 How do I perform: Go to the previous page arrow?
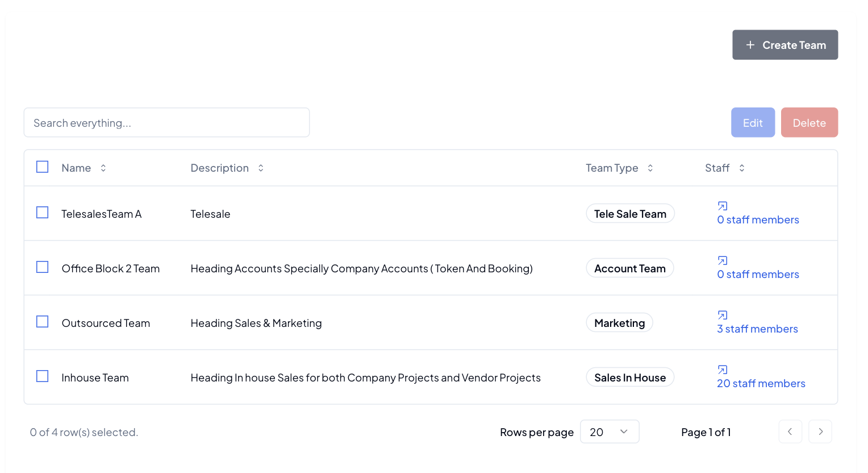[x=790, y=432]
